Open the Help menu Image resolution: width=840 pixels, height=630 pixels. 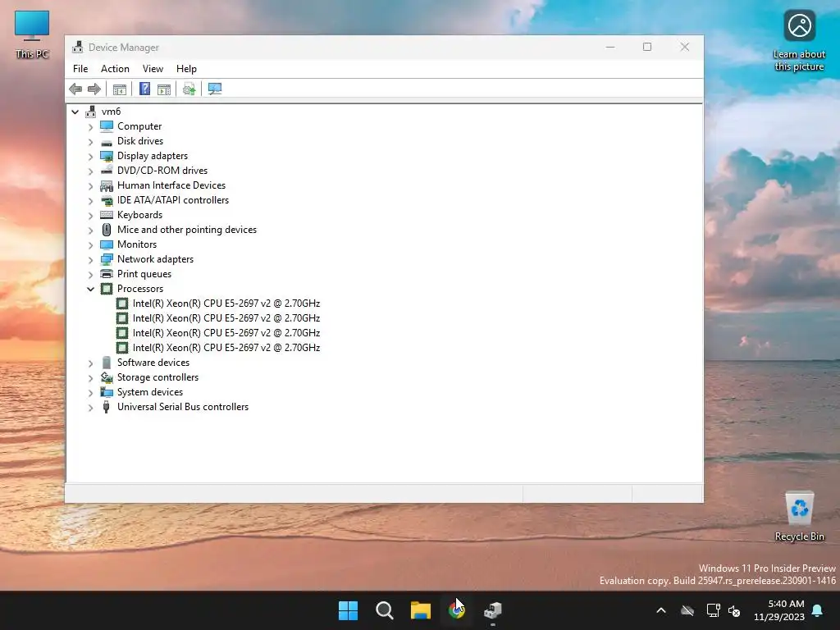click(186, 69)
